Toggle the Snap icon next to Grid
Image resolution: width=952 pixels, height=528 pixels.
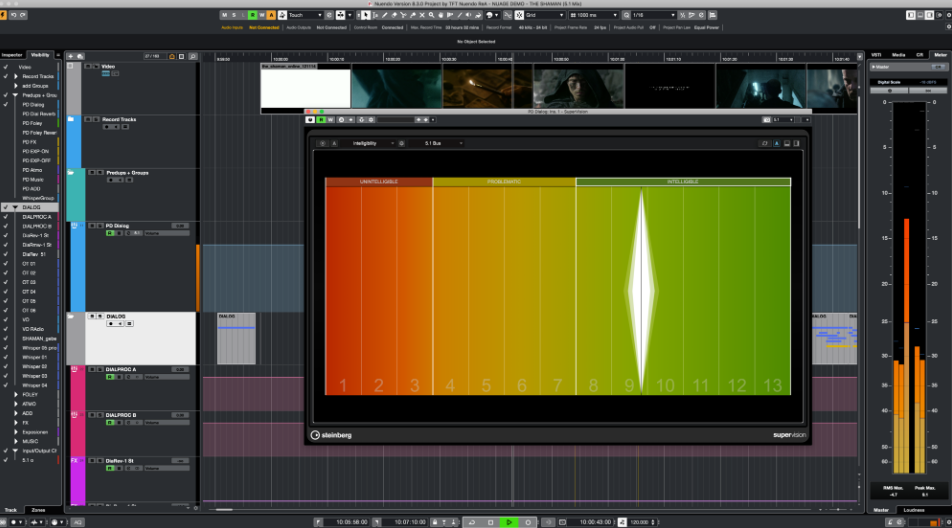[519, 15]
